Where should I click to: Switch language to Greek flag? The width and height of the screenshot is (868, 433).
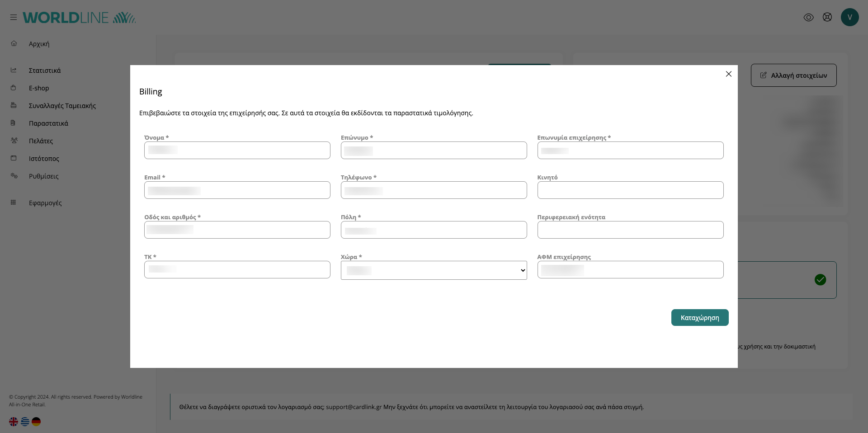pyautogui.click(x=25, y=422)
